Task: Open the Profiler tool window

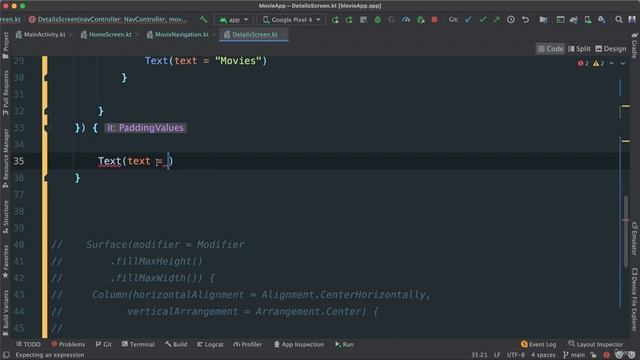Action: [248, 344]
